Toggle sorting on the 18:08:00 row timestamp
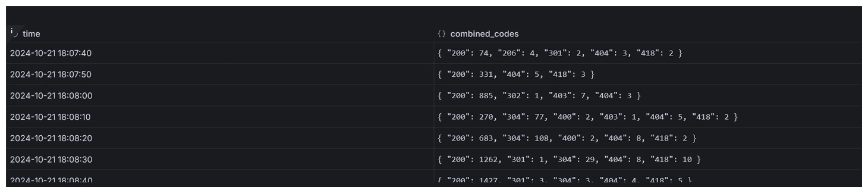Viewport: 868px width, 193px height. [x=51, y=96]
